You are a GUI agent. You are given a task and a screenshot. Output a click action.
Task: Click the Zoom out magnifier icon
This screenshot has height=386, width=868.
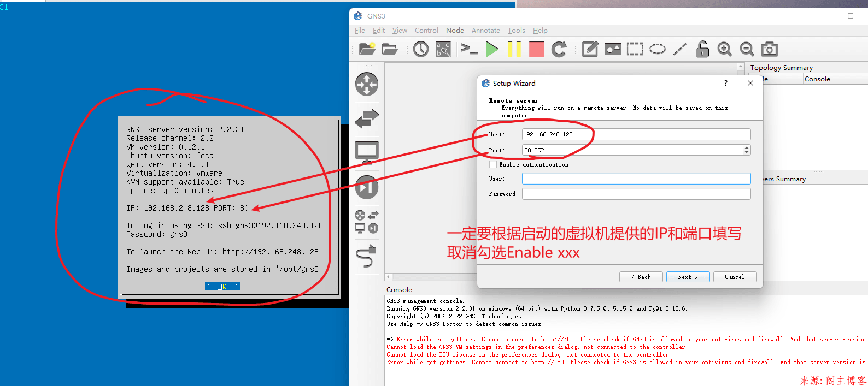[x=747, y=49]
